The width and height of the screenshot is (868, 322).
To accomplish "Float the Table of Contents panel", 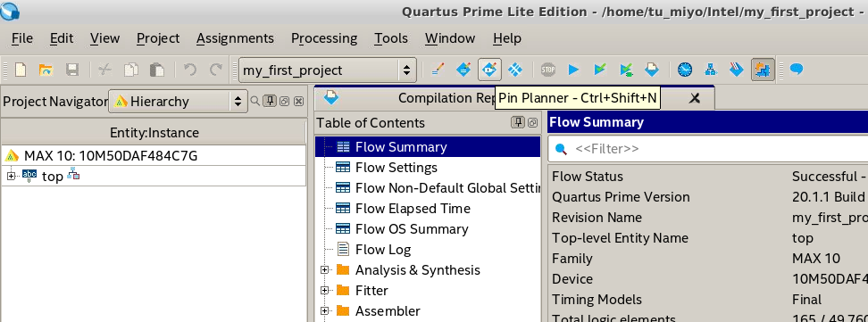I will coord(532,122).
